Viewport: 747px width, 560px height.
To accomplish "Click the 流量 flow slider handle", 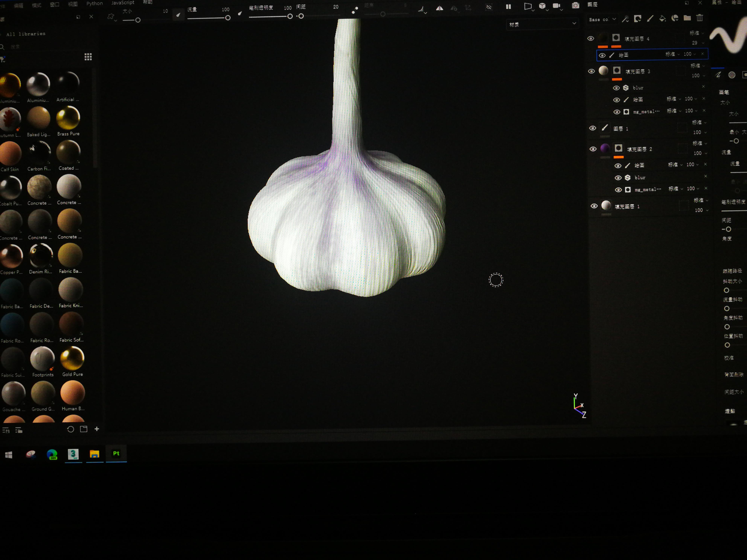I will 228,17.
